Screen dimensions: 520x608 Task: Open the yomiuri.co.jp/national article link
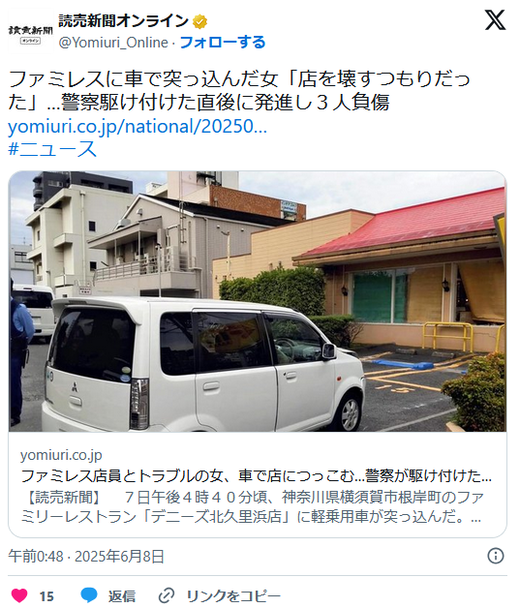pos(138,126)
